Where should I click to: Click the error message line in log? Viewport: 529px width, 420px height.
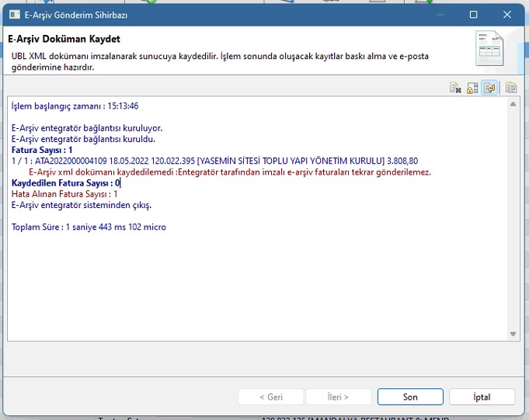[x=229, y=172]
